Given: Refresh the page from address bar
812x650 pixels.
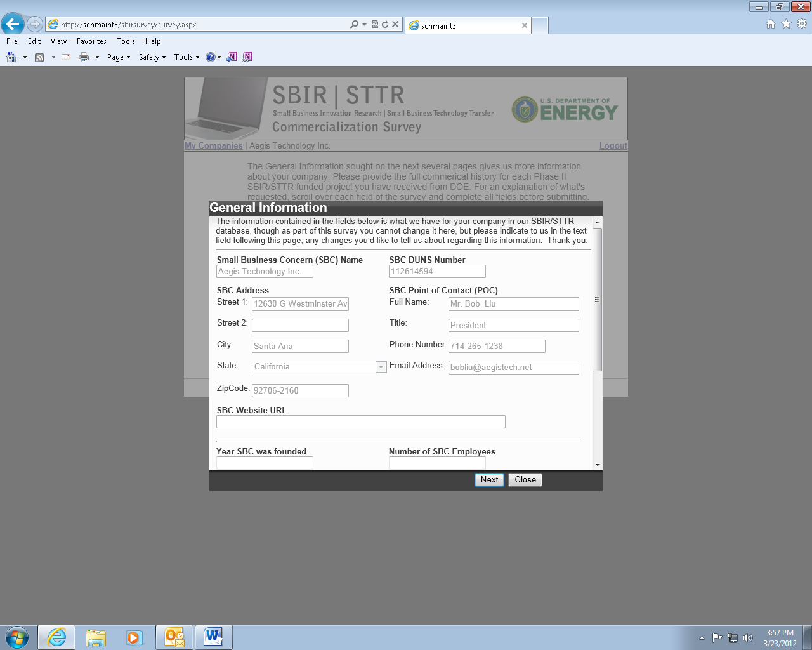Looking at the screenshot, I should tap(384, 24).
